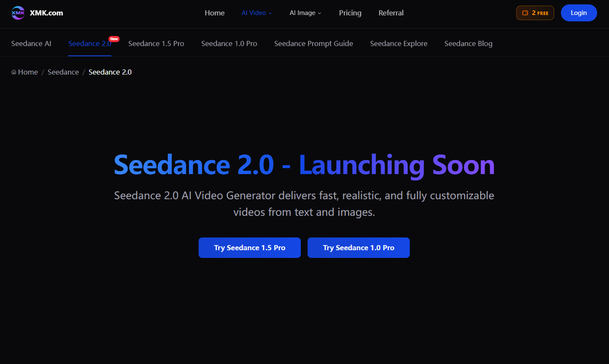Viewport: 609px width, 364px height.
Task: Visit the Seedance Explore section
Action: pos(398,43)
